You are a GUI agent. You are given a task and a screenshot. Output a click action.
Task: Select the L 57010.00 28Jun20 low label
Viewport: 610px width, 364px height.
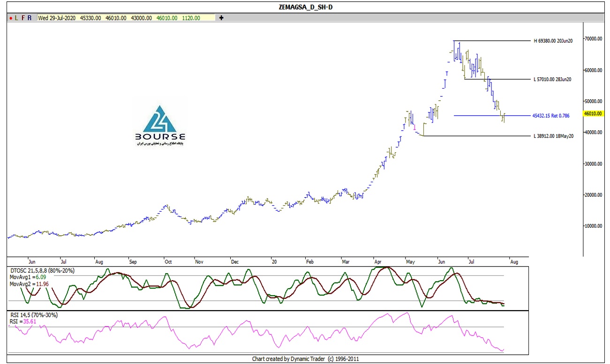point(552,79)
